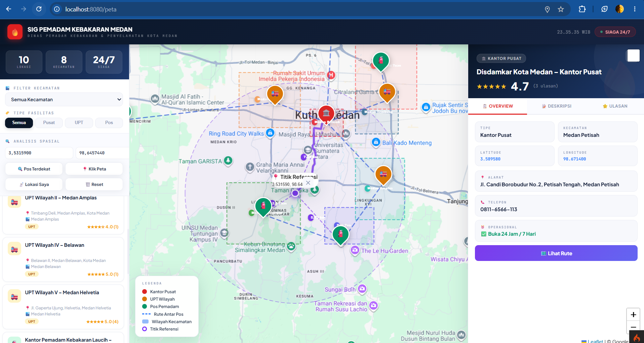644x343 pixels.
Task: Click UINSU Medan university icon
Action: 224,233
